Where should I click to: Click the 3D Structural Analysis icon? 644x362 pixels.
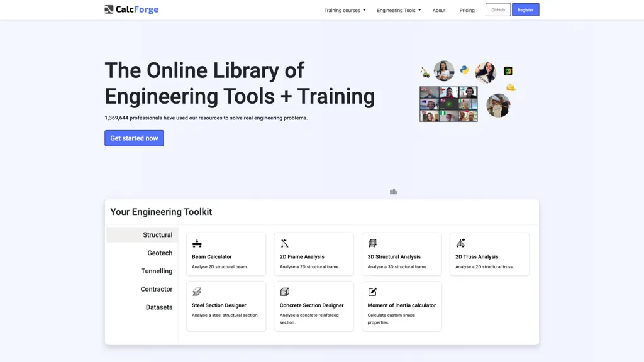[x=372, y=243]
